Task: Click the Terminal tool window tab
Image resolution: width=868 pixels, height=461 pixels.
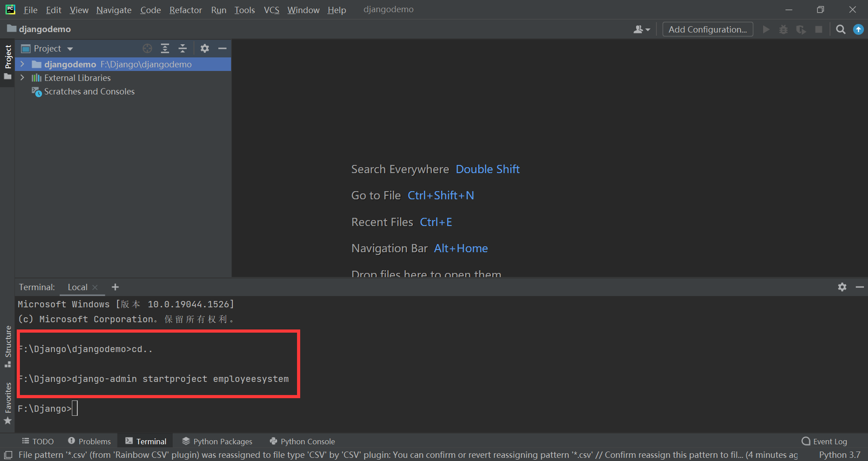Action: click(x=146, y=441)
